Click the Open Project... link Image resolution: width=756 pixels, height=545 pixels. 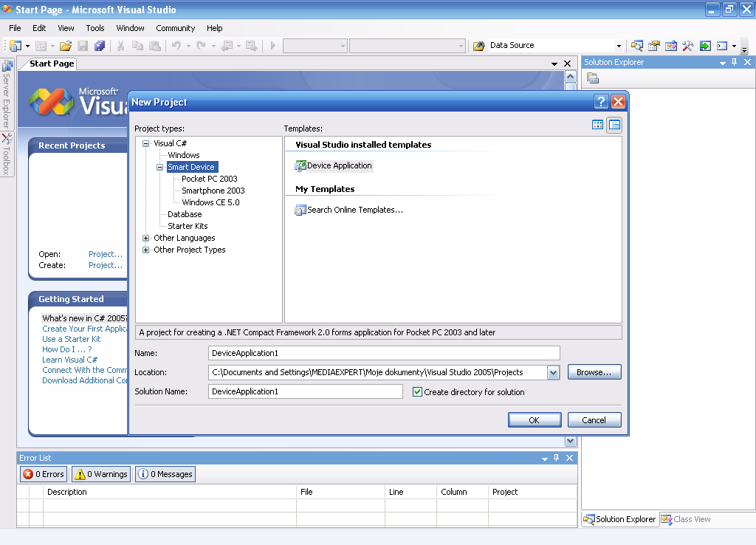click(106, 254)
